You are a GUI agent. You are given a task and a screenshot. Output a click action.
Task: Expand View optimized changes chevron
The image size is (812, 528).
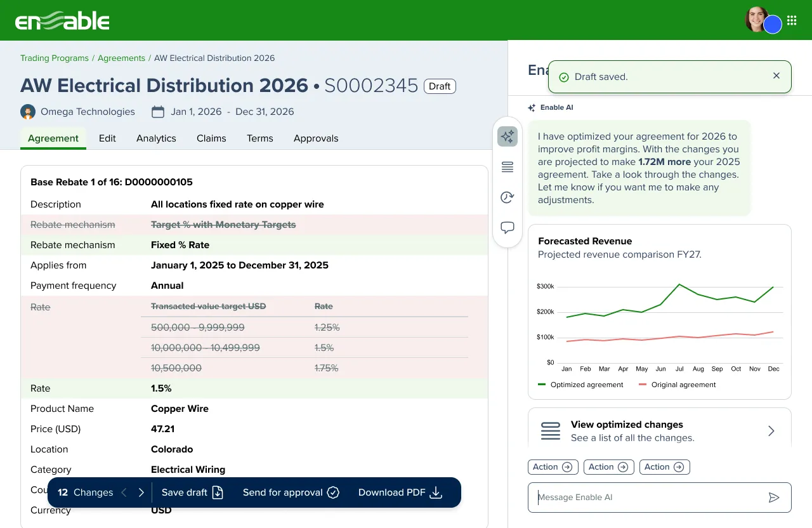click(x=771, y=431)
